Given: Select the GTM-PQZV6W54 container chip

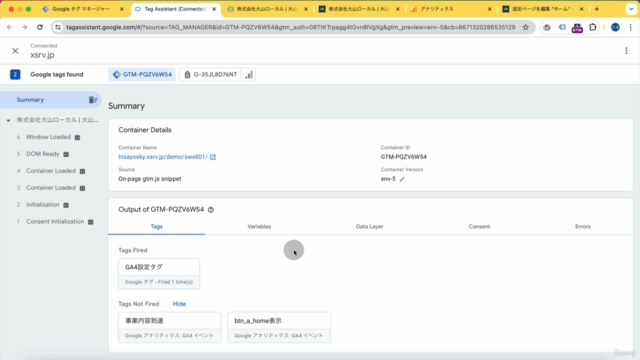Looking at the screenshot, I should (142, 75).
